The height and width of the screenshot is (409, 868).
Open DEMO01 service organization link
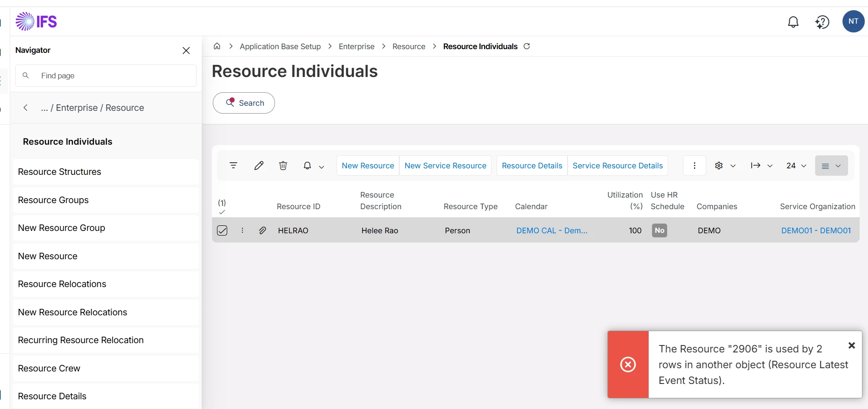tap(816, 230)
